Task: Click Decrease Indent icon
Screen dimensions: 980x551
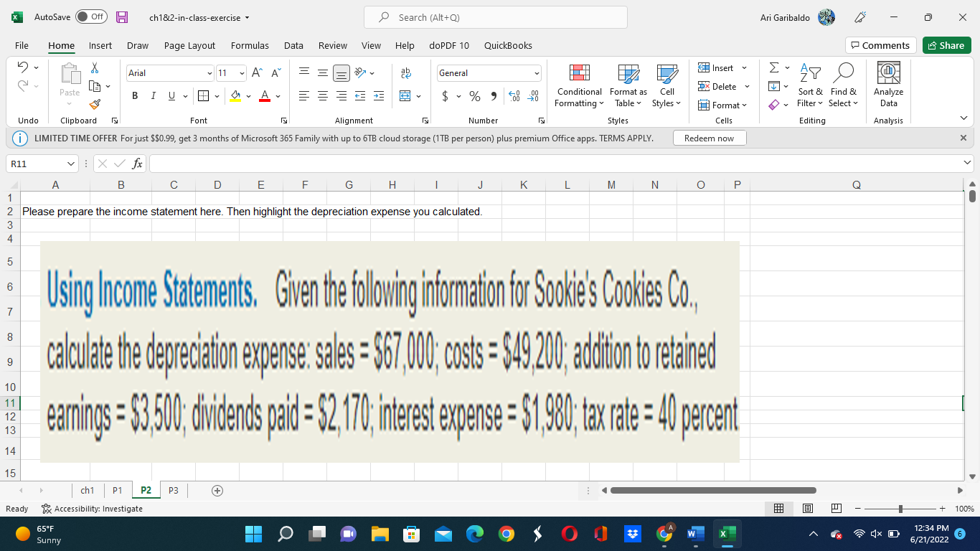Action: click(x=362, y=96)
